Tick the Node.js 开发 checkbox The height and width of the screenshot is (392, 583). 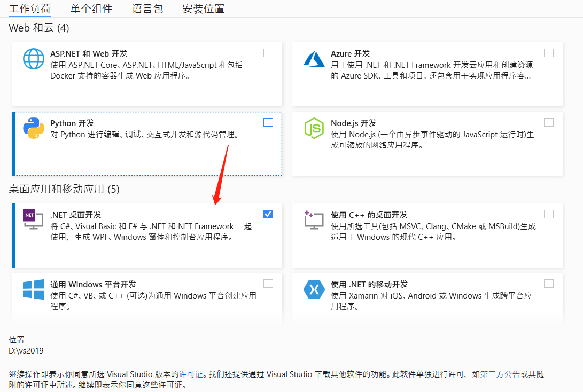[x=549, y=122]
